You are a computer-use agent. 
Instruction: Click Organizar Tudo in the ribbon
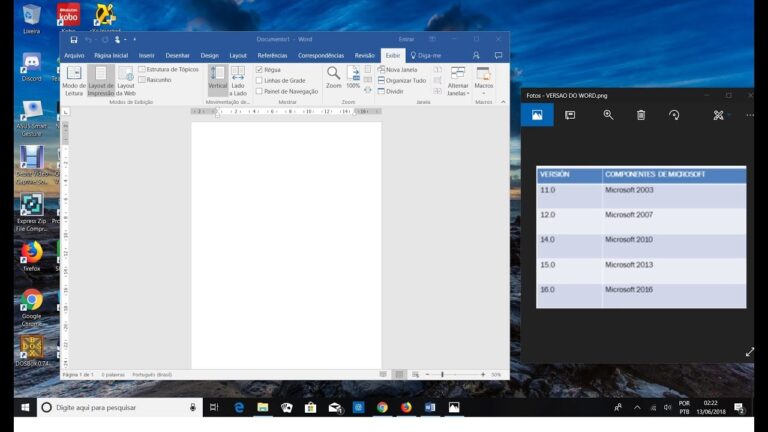[402, 80]
